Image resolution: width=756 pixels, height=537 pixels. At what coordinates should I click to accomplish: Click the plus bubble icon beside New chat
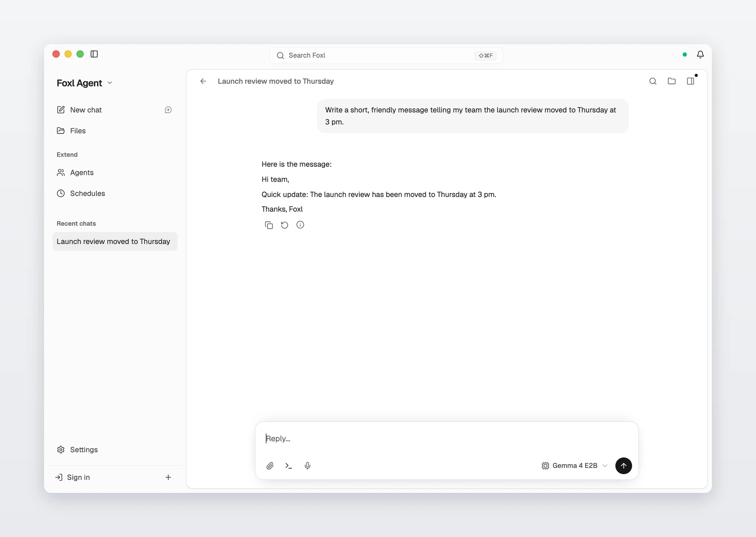(168, 110)
